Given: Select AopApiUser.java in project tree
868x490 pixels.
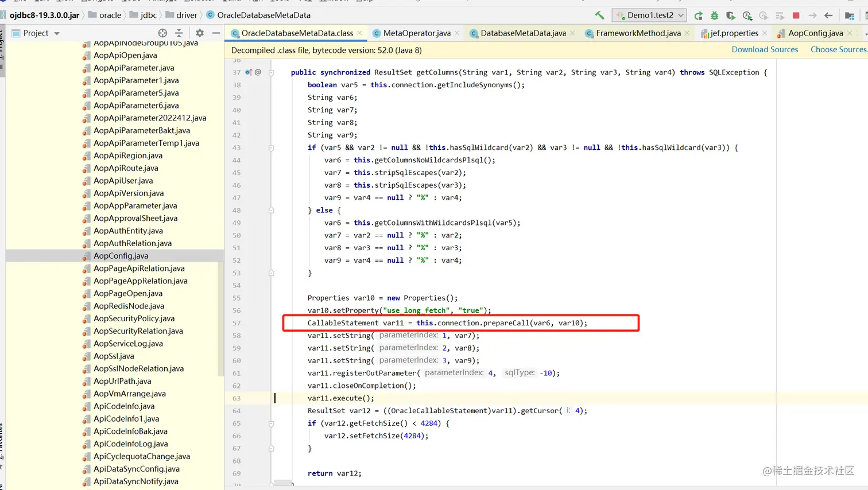Looking at the screenshot, I should pos(123,181).
